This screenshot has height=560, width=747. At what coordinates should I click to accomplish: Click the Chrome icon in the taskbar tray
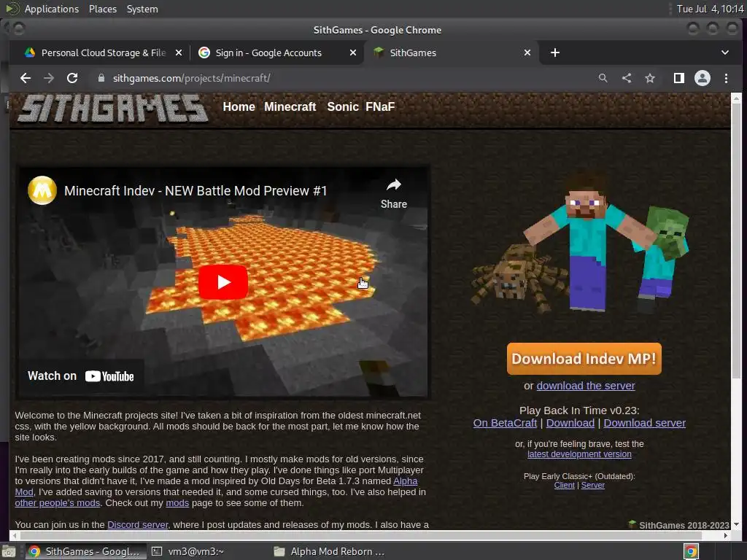pyautogui.click(x=691, y=551)
